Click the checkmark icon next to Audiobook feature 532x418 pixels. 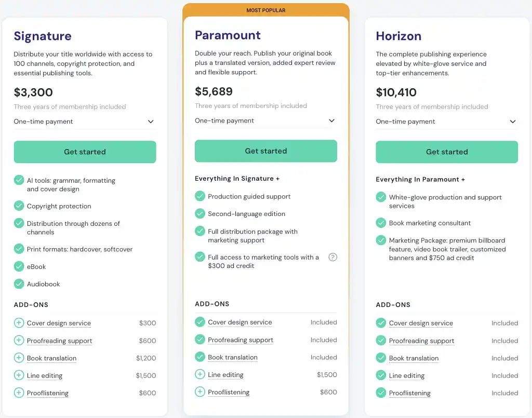coord(19,284)
